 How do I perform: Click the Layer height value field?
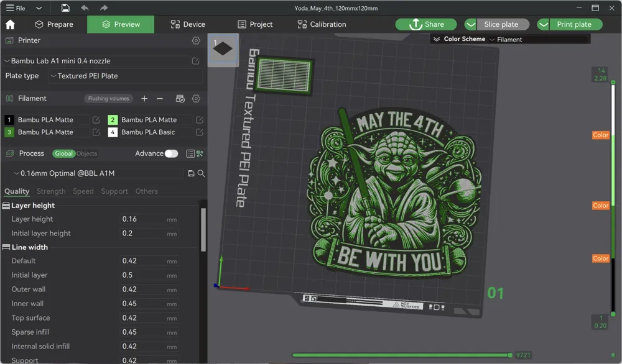(149, 219)
